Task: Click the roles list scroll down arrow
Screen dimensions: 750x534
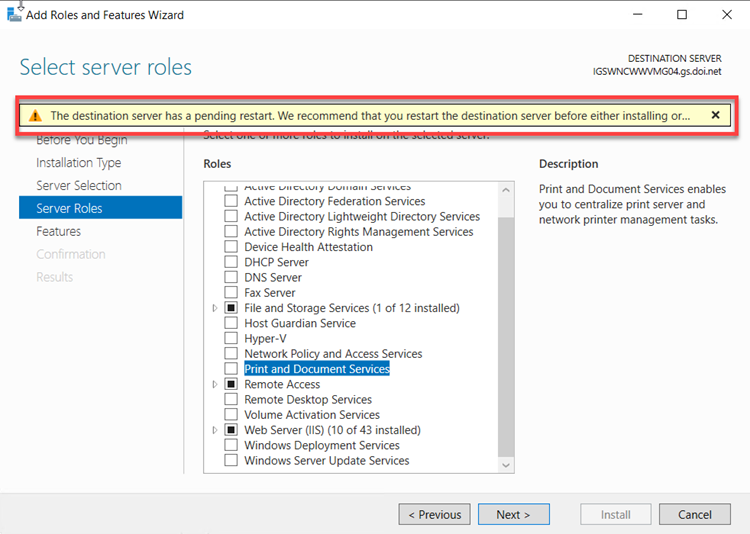Action: click(506, 465)
